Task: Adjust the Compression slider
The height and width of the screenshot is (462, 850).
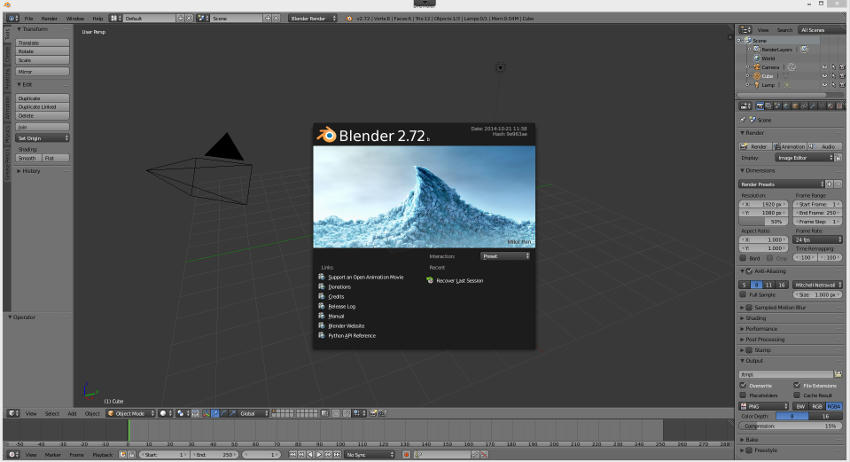Action: tap(790, 426)
